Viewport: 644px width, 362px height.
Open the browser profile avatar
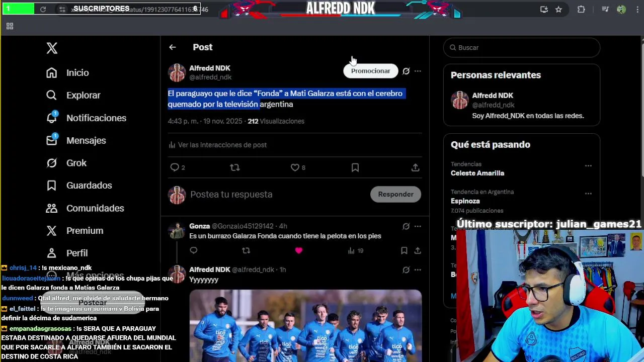pos(621,9)
